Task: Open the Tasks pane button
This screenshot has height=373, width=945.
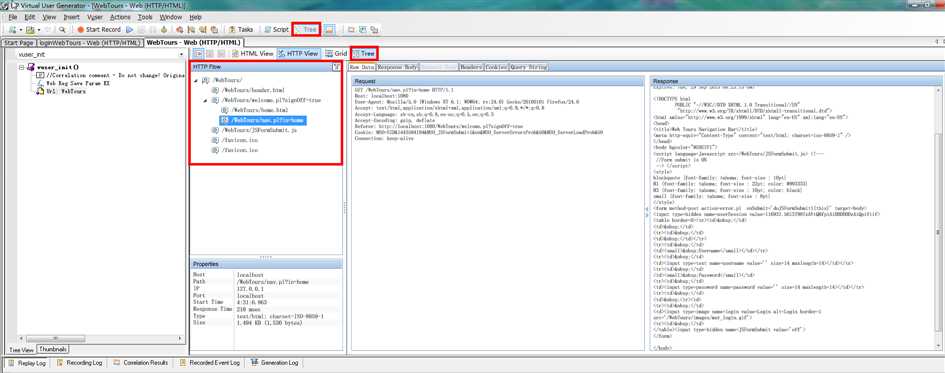Action: coord(241,29)
